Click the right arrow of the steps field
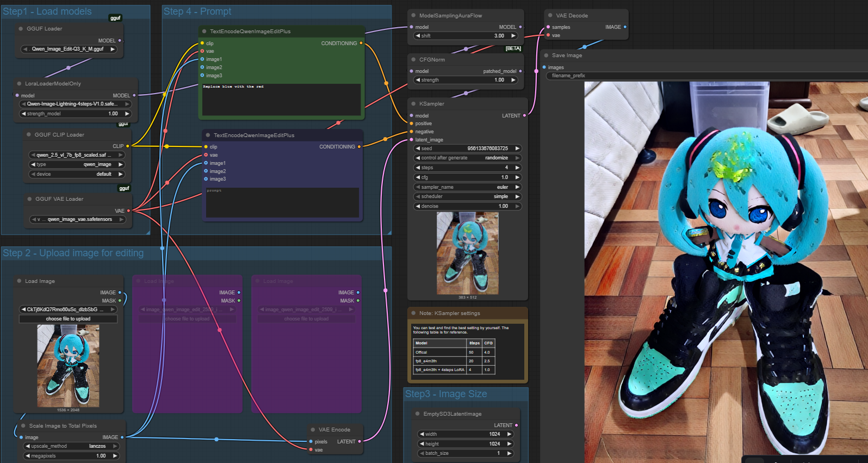This screenshot has height=463, width=868. (x=517, y=168)
